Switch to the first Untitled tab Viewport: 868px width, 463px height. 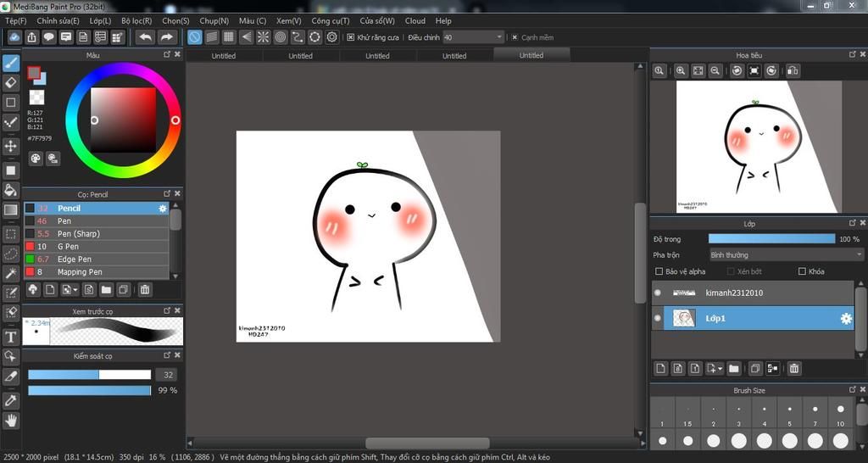tap(224, 55)
